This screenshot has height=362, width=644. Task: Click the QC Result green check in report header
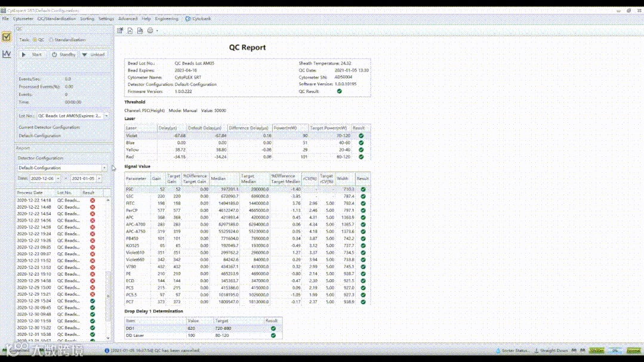[x=339, y=91]
